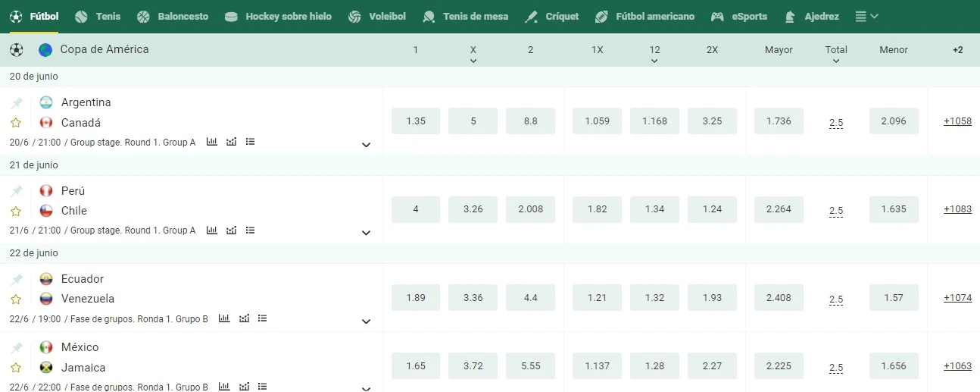Mark México vs Jamaica as favorite with the star
Screen dimensions: 980x392
tap(16, 368)
